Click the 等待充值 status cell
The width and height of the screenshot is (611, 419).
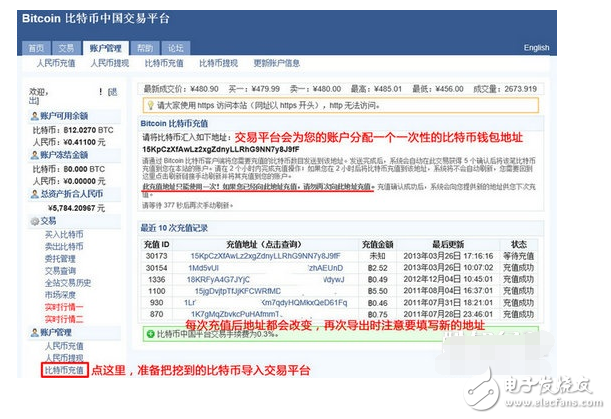click(518, 256)
